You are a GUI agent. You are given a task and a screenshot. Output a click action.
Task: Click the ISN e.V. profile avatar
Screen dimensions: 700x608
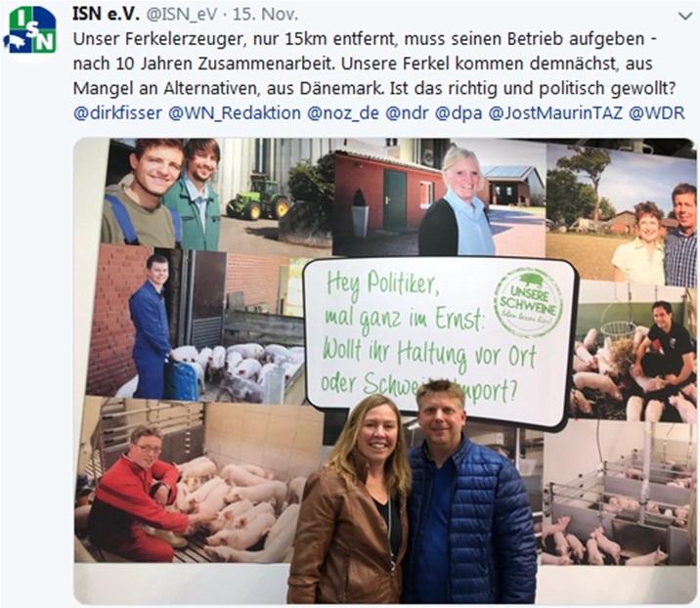click(x=30, y=31)
